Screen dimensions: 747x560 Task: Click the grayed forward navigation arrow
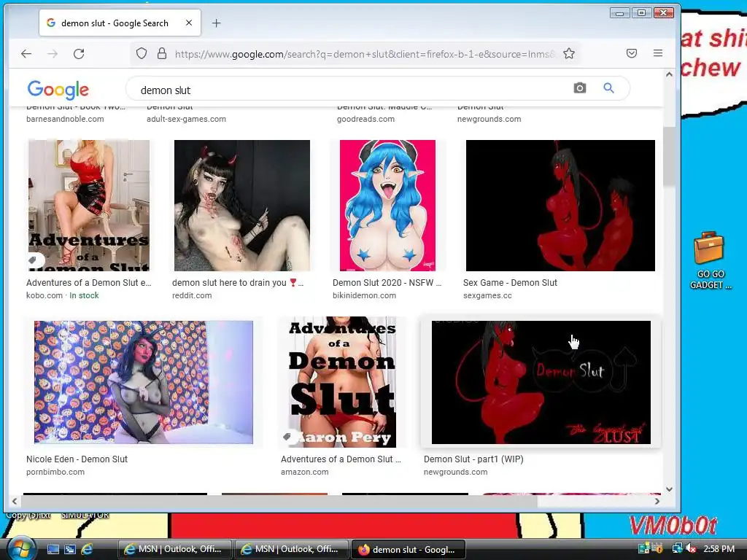click(x=53, y=54)
